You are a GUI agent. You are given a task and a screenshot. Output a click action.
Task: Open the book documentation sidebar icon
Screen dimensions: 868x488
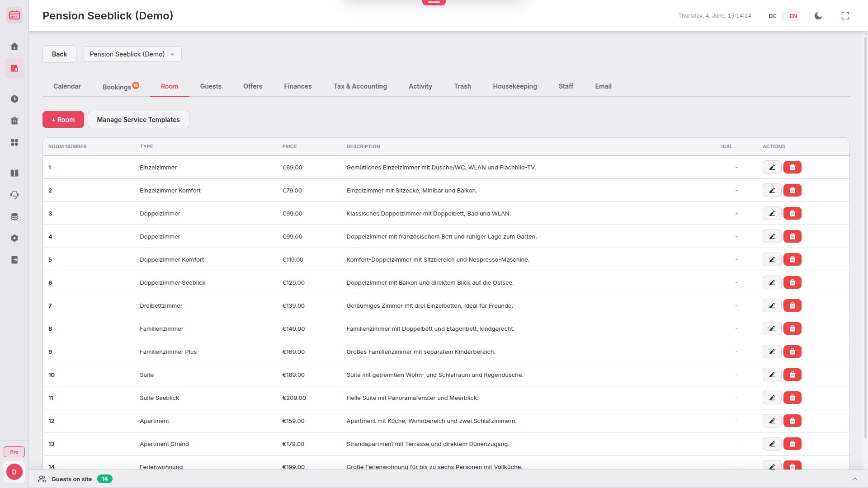click(x=14, y=173)
